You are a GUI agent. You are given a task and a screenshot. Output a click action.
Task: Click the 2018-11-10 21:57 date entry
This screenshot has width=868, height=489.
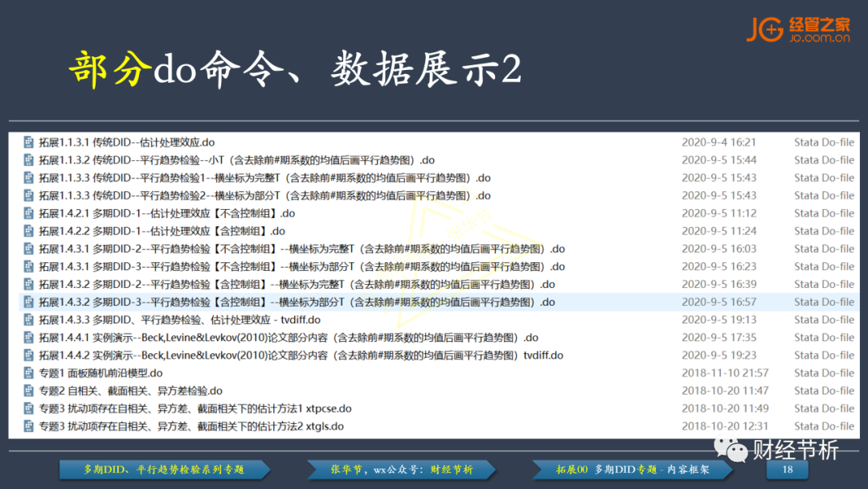point(724,373)
